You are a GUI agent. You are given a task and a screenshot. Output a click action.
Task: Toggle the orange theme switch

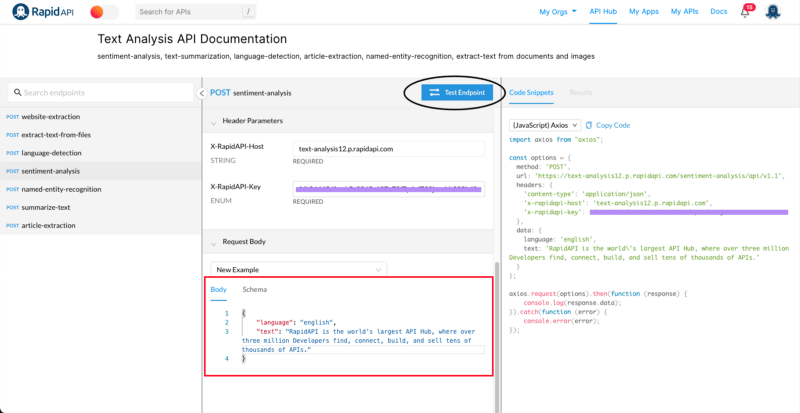point(104,12)
